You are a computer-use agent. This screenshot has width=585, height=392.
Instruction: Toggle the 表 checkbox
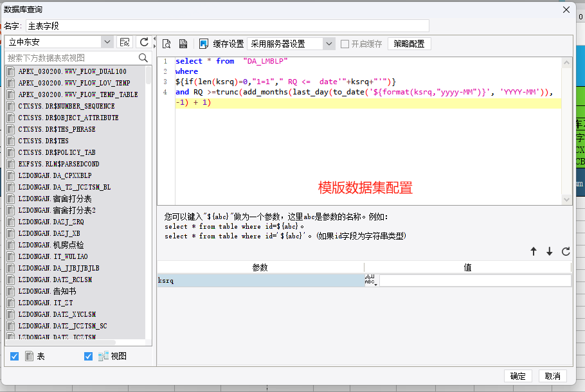[15, 356]
